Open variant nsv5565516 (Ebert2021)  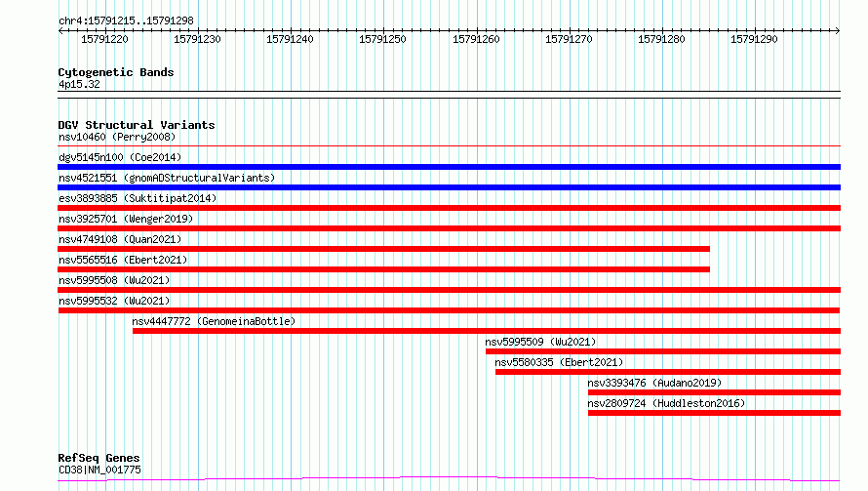[x=123, y=260]
